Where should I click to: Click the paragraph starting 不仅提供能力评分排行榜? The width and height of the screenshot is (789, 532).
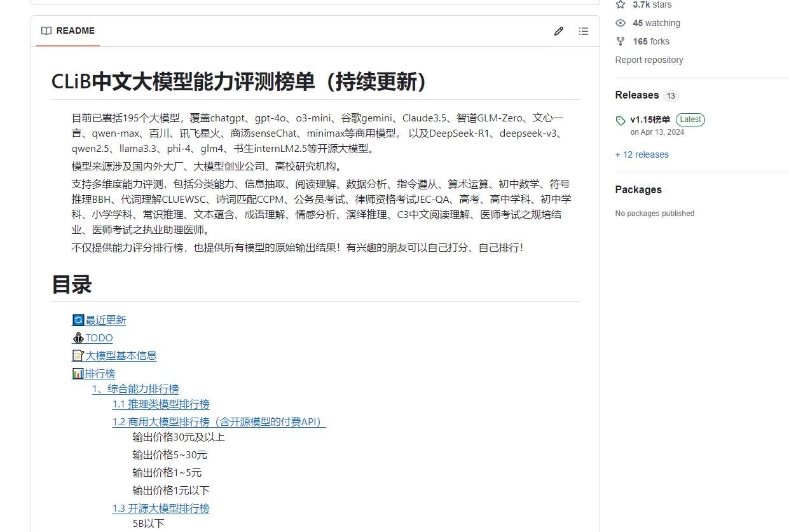point(299,247)
